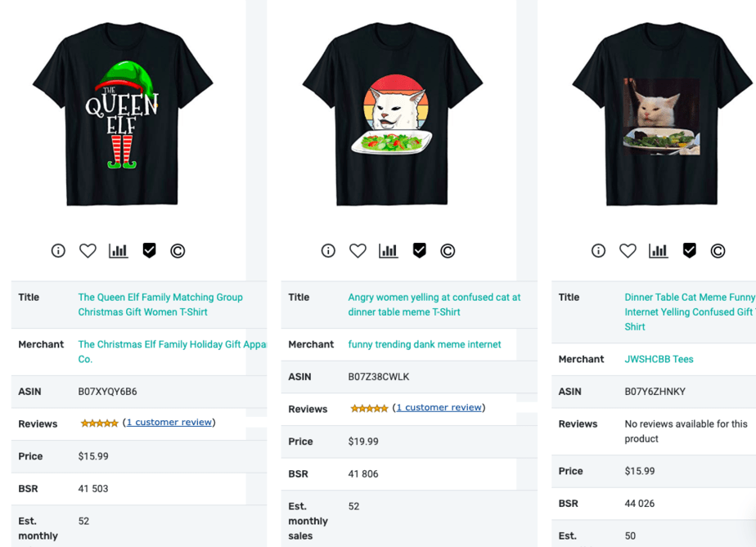Click info icon under retro sunset cat shirt

point(328,251)
